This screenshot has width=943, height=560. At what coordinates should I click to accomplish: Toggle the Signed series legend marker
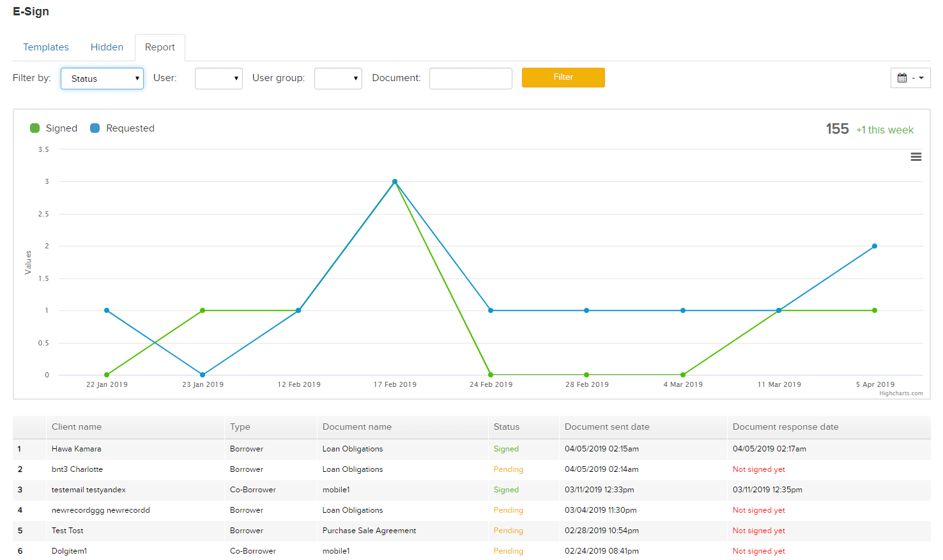click(35, 128)
